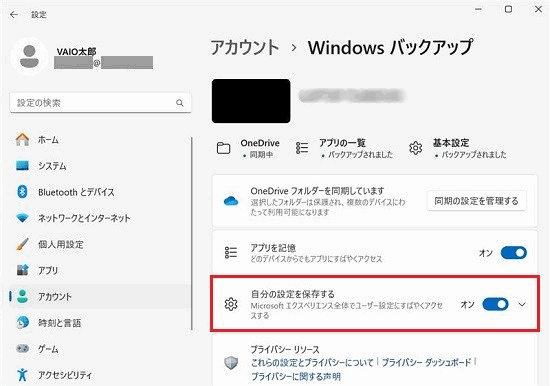The height and width of the screenshot is (386, 550).
Task: Click the 自分の設定を保存する gear icon
Action: (x=231, y=304)
